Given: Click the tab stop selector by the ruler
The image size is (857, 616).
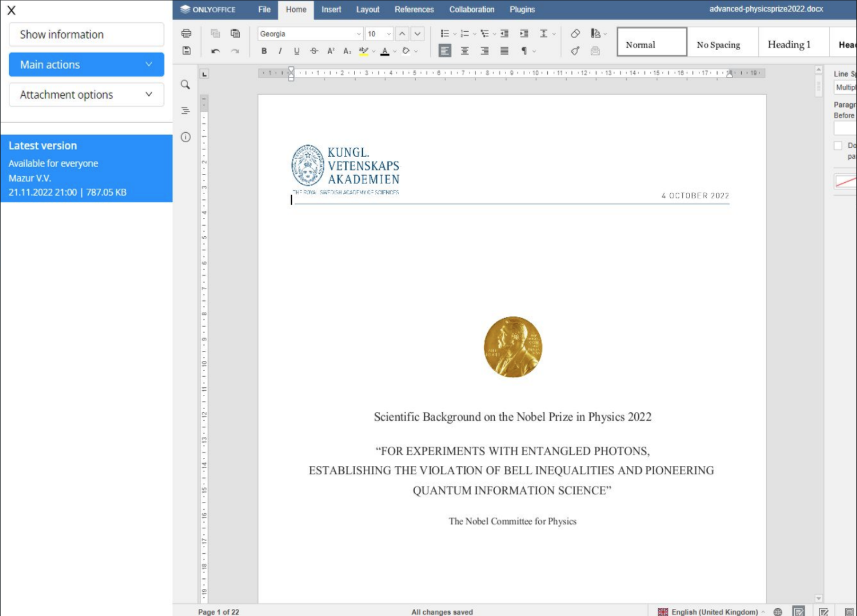Looking at the screenshot, I should point(204,74).
